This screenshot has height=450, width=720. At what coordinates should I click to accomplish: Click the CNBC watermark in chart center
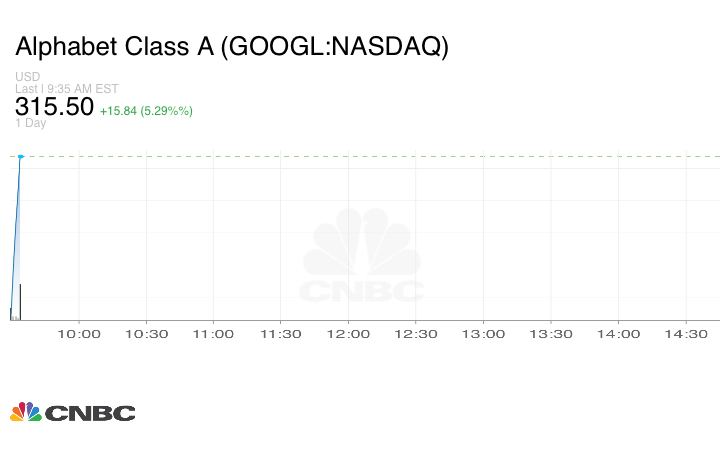(362, 256)
